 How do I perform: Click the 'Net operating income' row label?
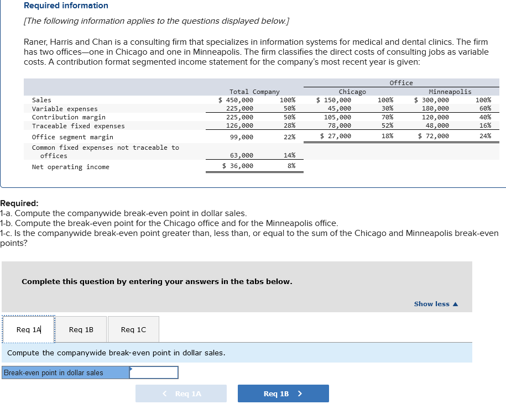71,167
